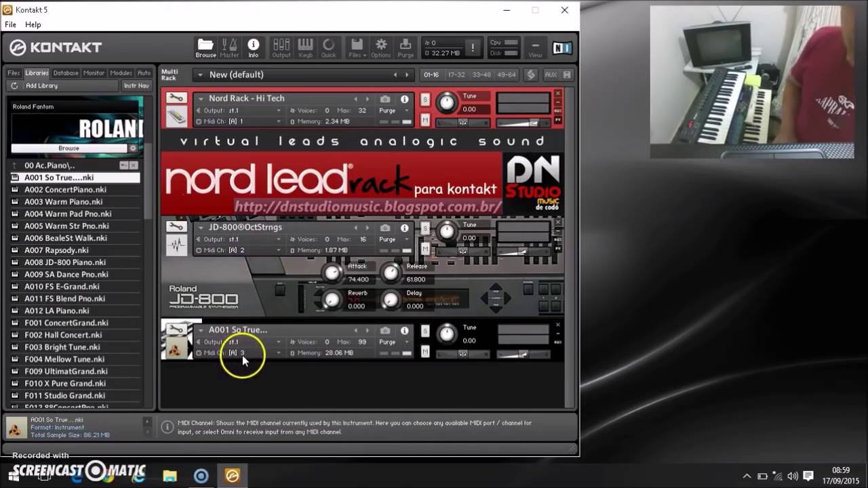Show Nord Rack instrument info
This screenshot has width=868, height=488.
[x=405, y=99]
